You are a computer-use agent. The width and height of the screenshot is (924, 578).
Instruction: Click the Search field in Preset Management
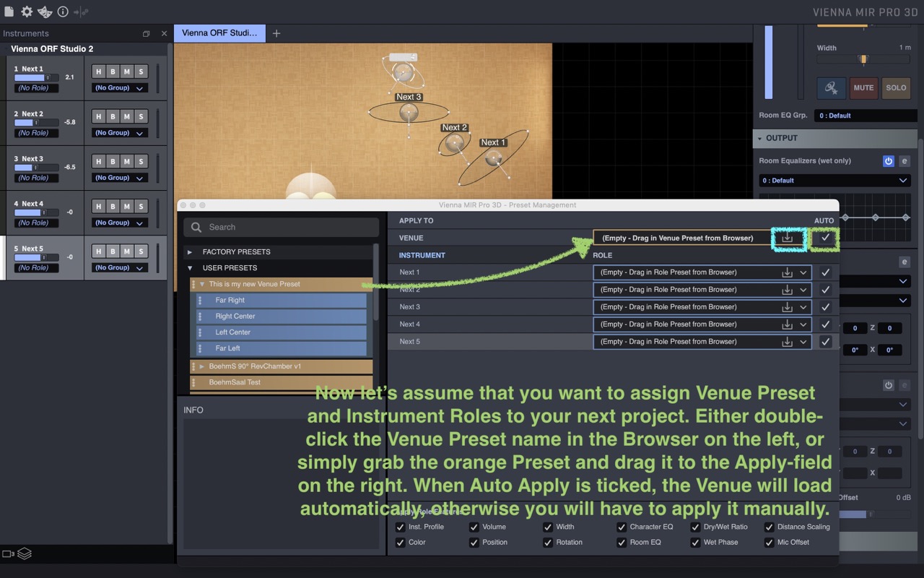[282, 227]
